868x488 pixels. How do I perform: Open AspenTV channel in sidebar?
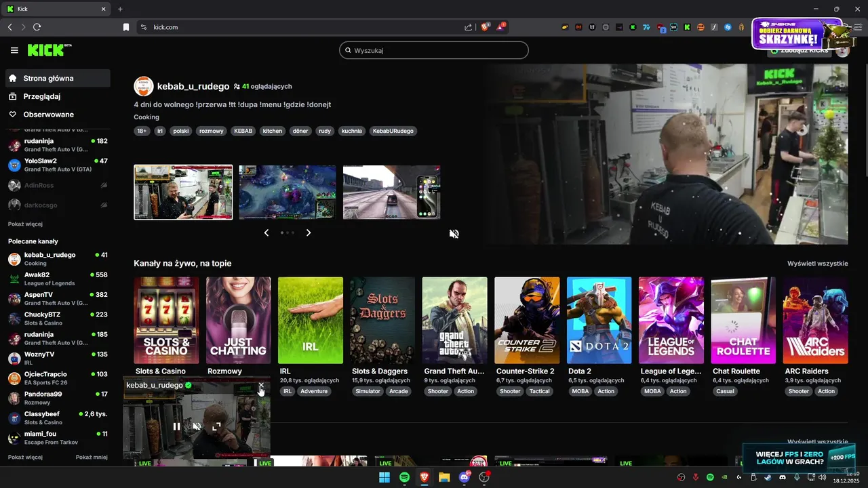(x=58, y=298)
